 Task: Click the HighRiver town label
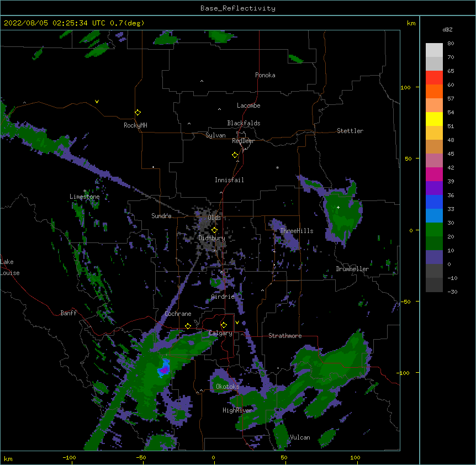[237, 411]
